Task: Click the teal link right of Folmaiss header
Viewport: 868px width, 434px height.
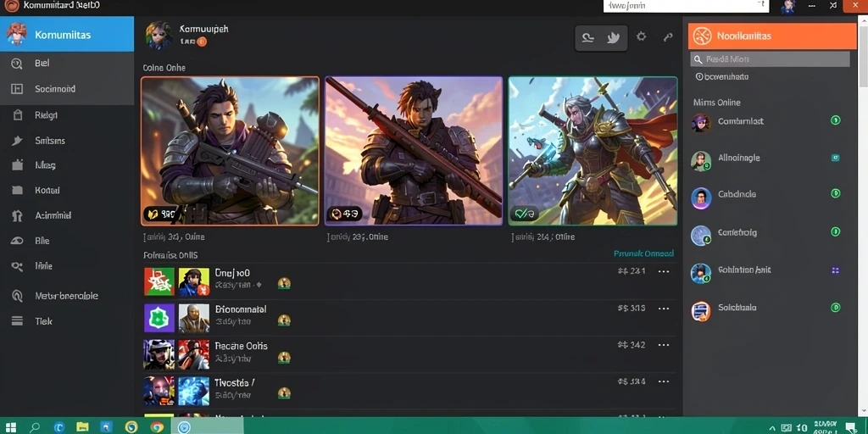Action: tap(644, 253)
